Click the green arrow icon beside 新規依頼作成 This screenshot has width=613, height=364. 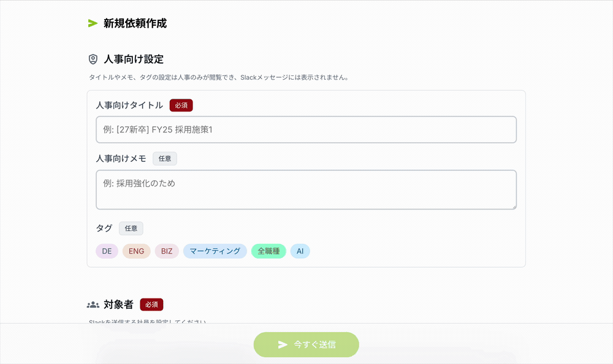(92, 24)
